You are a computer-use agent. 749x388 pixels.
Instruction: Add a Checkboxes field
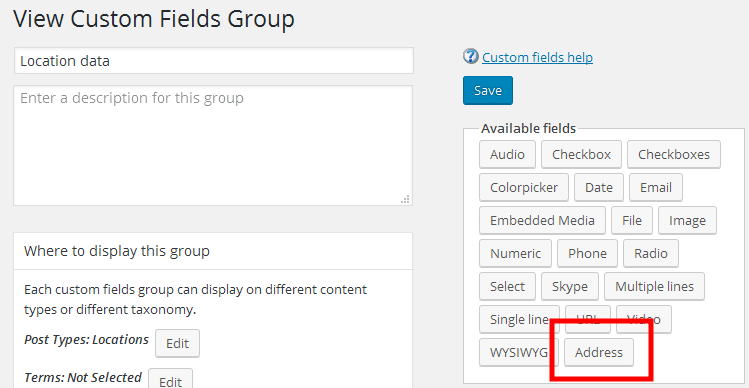click(674, 154)
